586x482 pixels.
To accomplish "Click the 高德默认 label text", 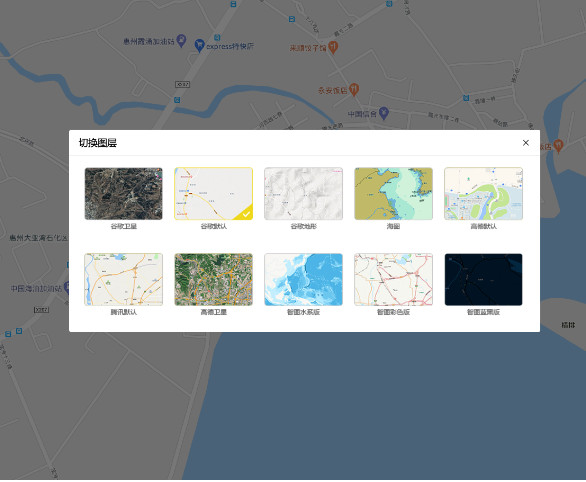I will [484, 226].
